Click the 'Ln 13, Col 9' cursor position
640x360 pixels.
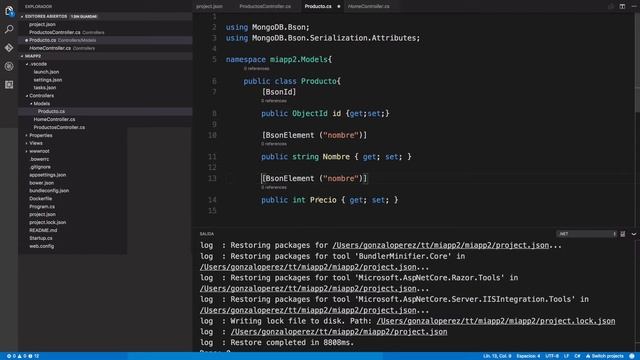497,356
